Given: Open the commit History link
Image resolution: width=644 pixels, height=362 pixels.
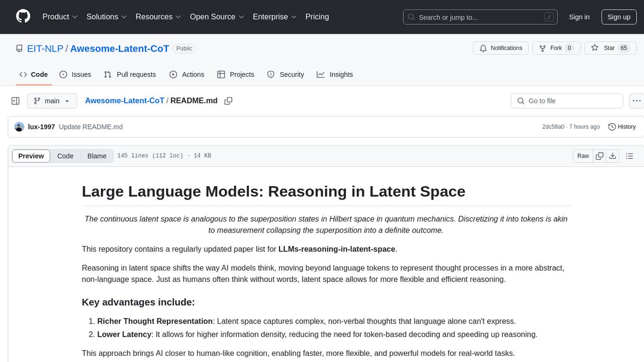Looking at the screenshot, I should coord(622,127).
